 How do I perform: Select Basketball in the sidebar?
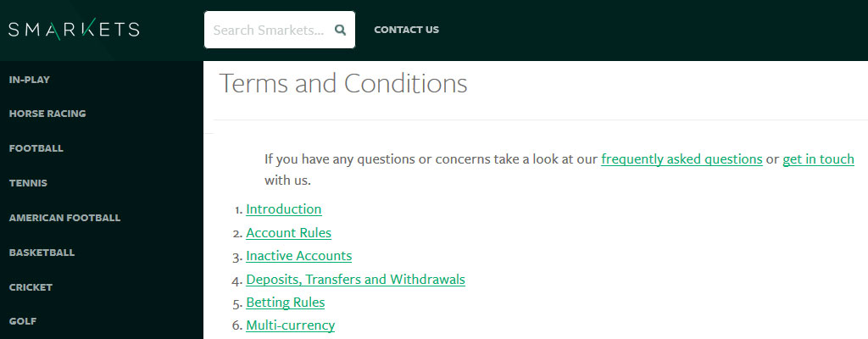coord(42,253)
